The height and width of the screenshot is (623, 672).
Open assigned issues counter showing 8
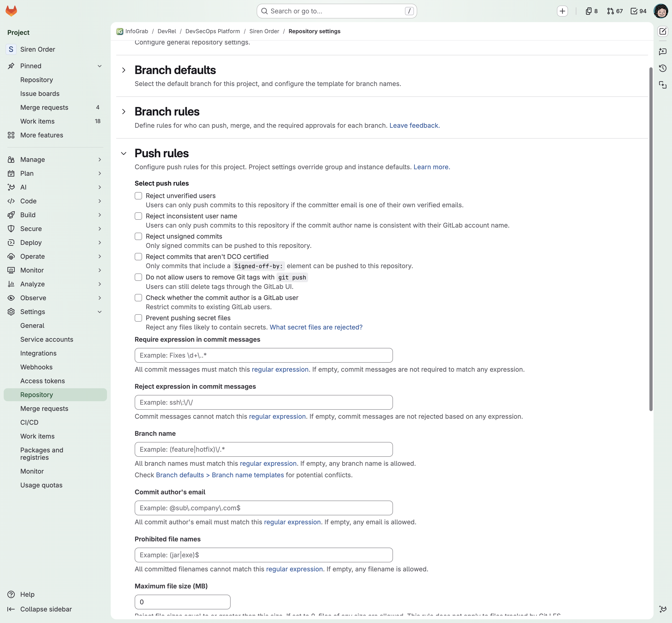tap(592, 11)
